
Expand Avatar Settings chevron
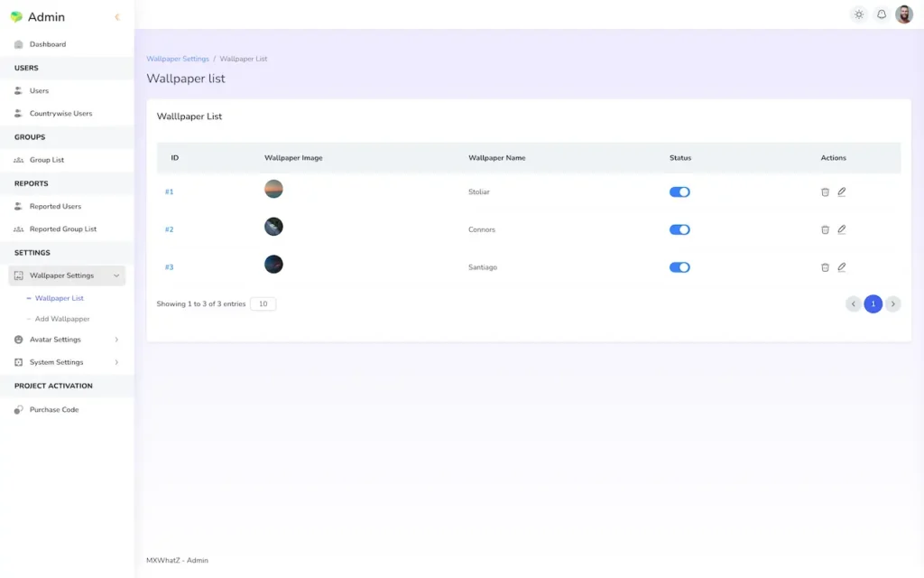pos(116,340)
